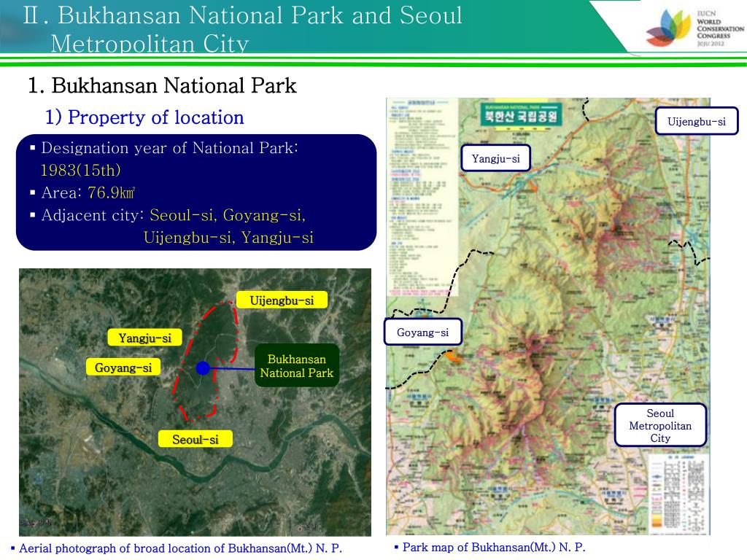Click 'Uijengbu-si, Yangju-si' text in blue box
The image size is (747, 560).
[x=228, y=237]
